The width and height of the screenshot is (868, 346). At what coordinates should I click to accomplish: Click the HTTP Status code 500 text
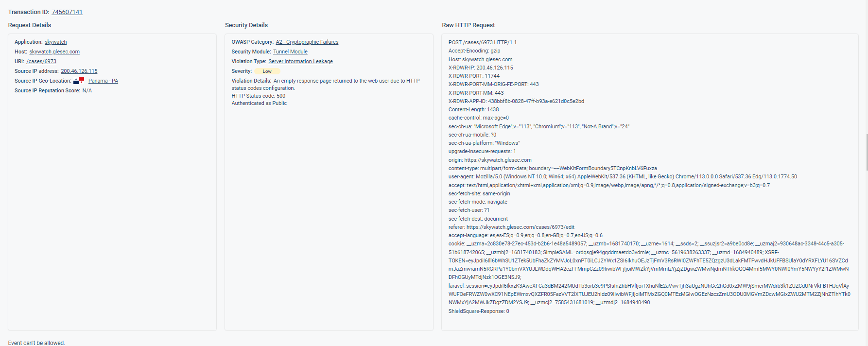click(259, 96)
